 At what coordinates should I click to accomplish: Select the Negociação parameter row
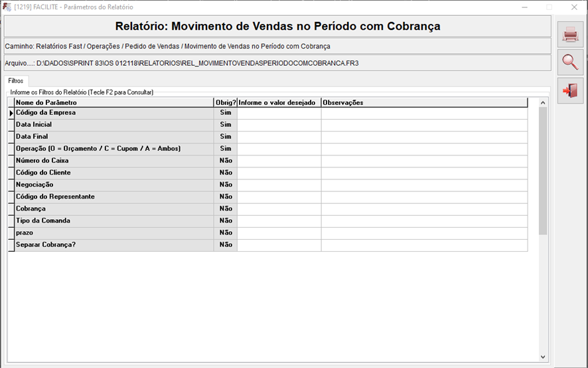point(113,185)
